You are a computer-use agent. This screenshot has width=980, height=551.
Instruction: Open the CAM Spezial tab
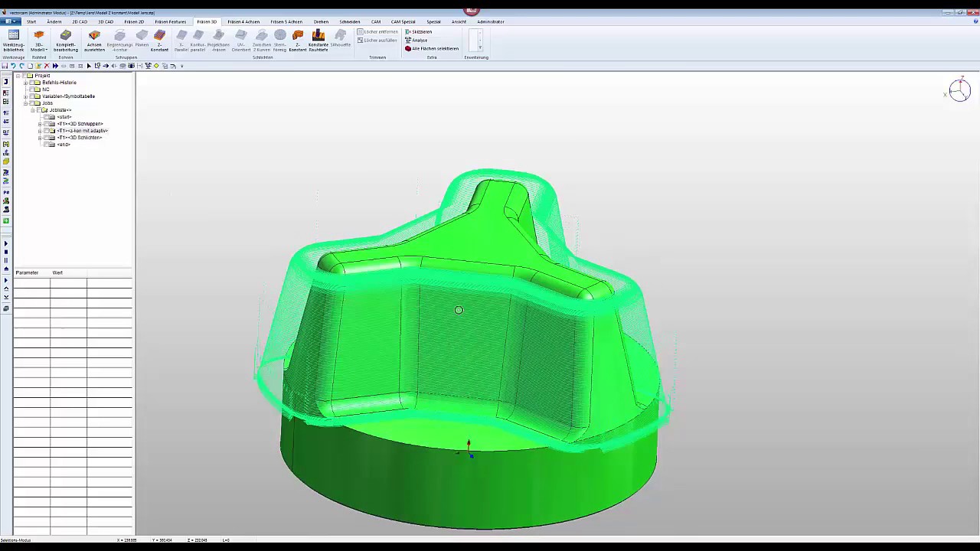point(403,21)
